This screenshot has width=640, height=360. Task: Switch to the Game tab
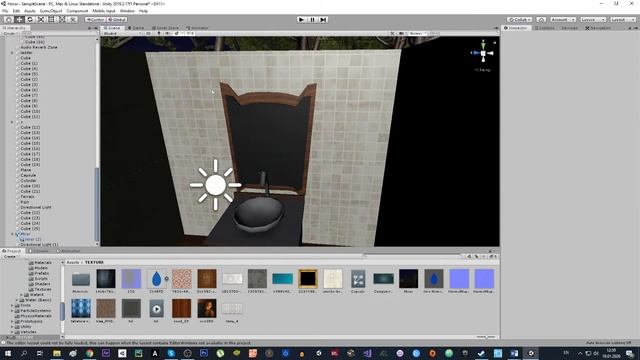click(136, 28)
